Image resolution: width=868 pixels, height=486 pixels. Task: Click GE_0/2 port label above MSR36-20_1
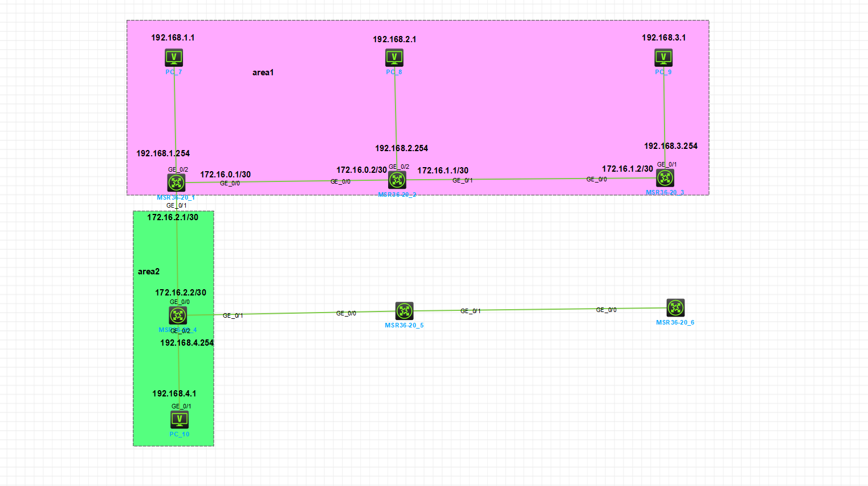(178, 169)
